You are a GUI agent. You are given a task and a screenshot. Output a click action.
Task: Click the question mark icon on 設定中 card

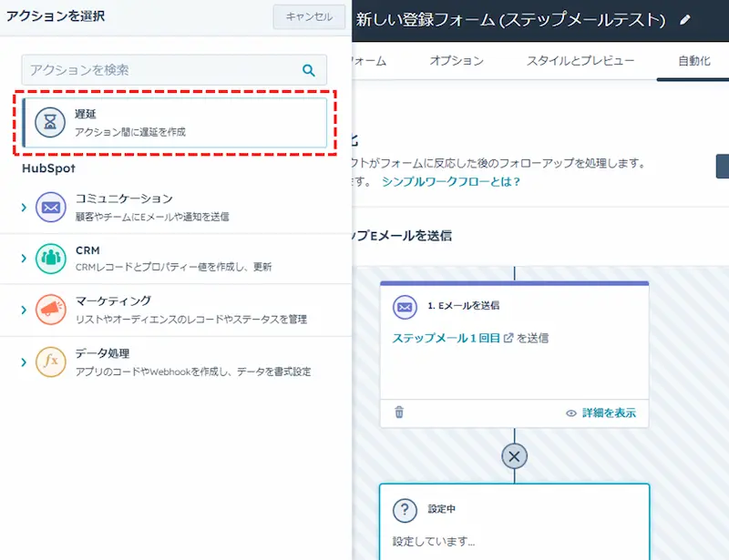[405, 510]
